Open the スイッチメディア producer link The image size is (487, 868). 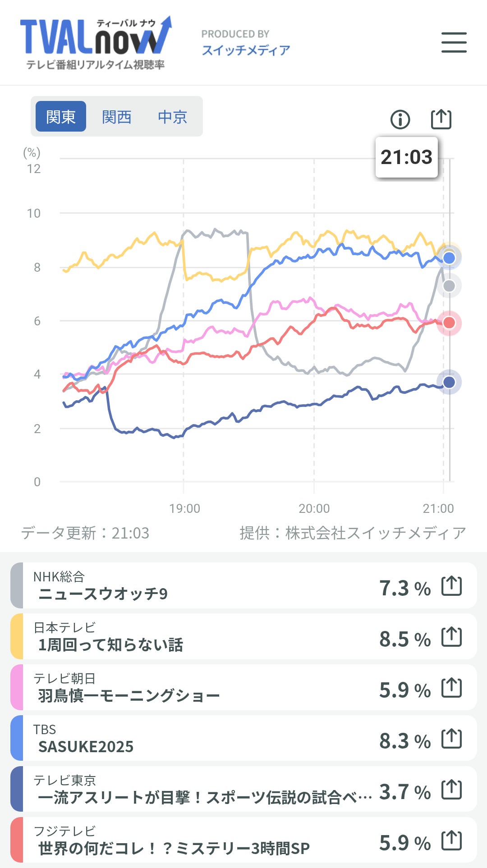246,50
